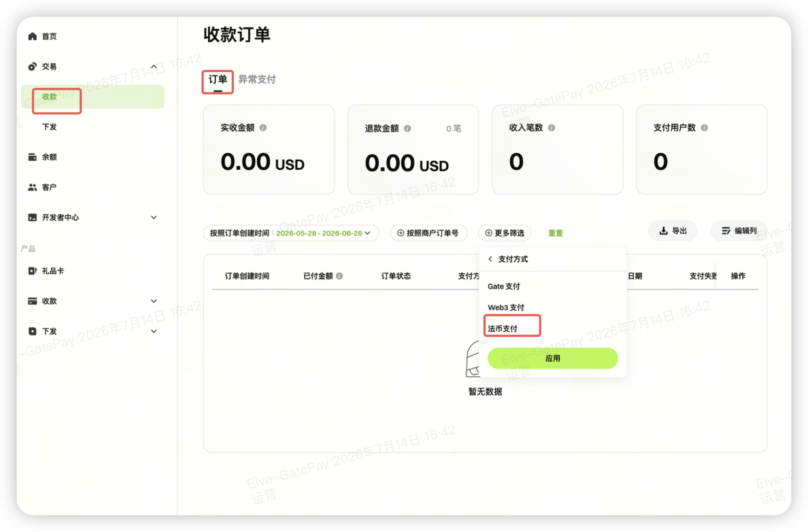Click the 客户 people icon
808x532 pixels.
(32, 187)
